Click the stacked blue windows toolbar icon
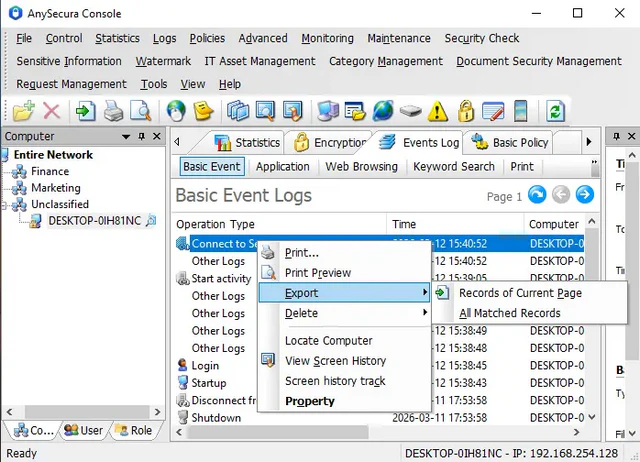The height and width of the screenshot is (462, 640). point(238,111)
